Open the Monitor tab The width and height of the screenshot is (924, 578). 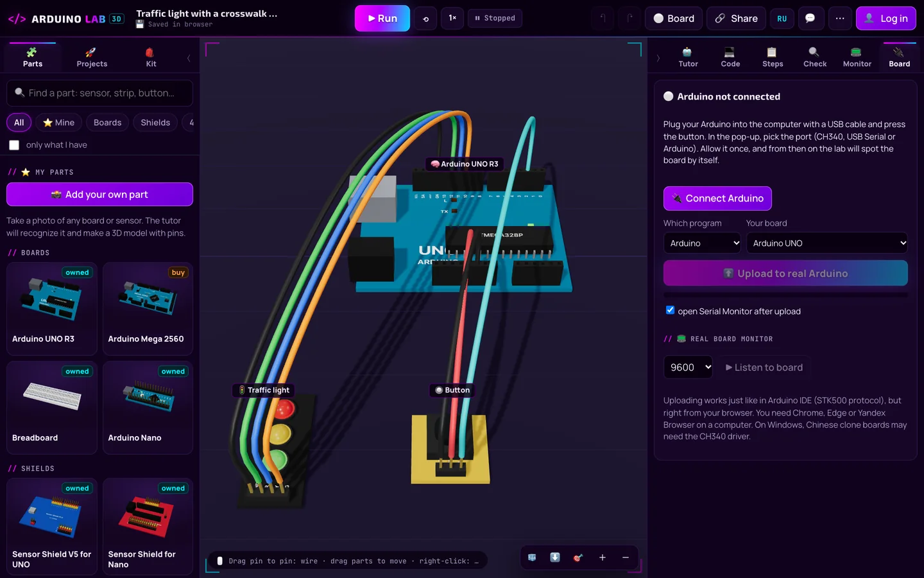coord(857,57)
